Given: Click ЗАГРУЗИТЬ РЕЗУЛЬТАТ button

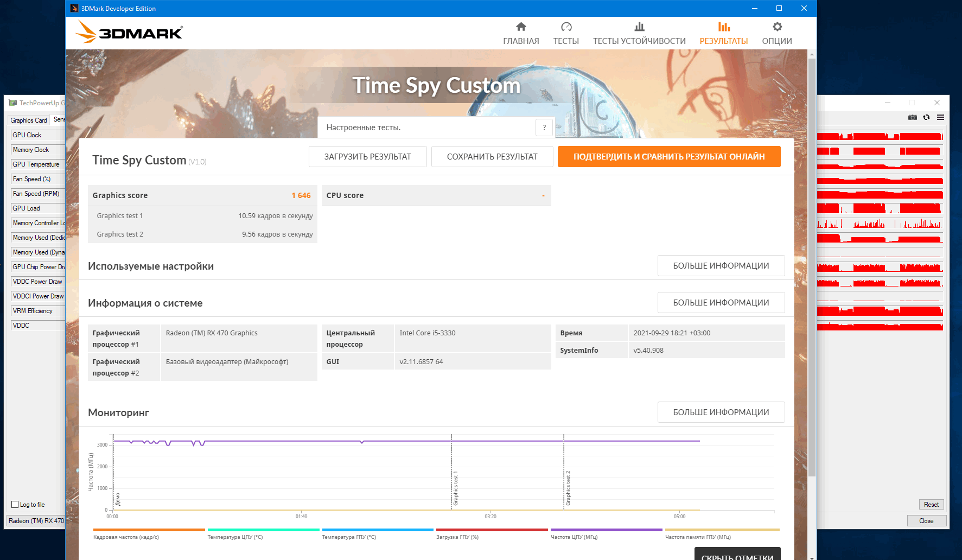Looking at the screenshot, I should tap(367, 156).
